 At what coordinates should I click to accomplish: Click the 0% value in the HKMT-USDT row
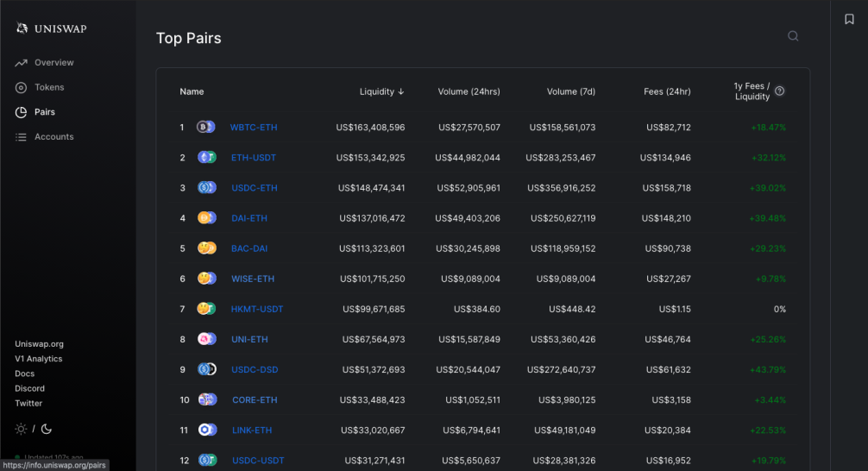click(x=779, y=309)
